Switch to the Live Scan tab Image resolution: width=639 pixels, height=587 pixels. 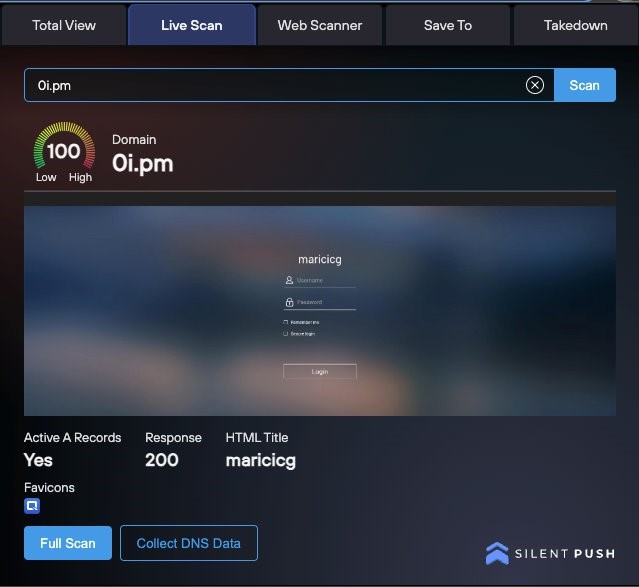click(192, 25)
